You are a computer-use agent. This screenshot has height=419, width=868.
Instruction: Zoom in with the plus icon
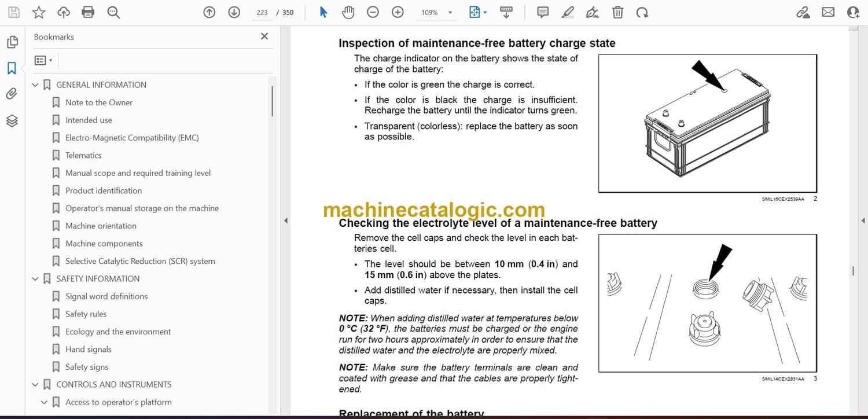click(398, 12)
